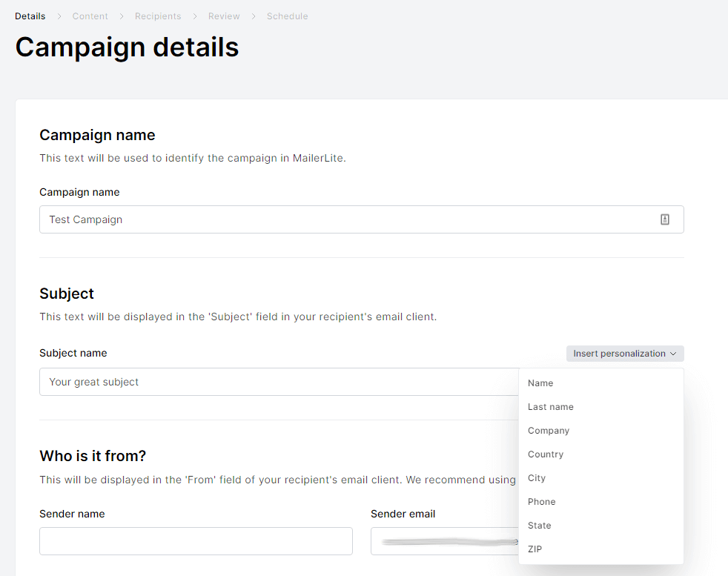728x576 pixels.
Task: Insert State personalization into subject
Action: pos(539,526)
